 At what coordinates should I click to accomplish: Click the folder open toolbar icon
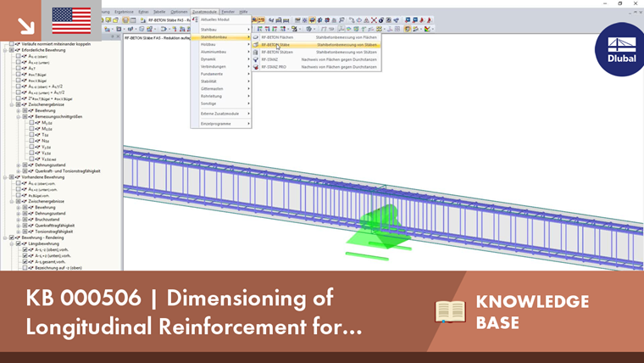click(115, 20)
